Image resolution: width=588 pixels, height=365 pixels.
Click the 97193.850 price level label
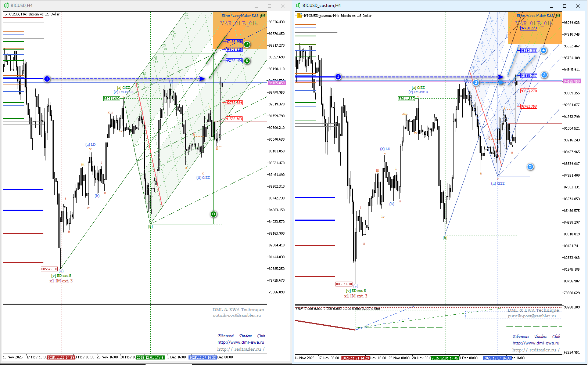point(234,42)
